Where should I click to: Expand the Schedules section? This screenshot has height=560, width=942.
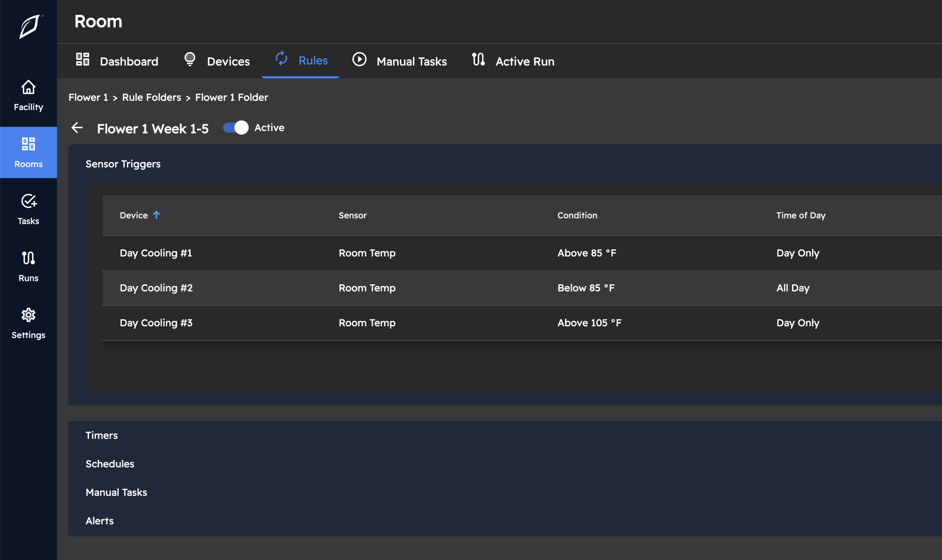pos(110,464)
